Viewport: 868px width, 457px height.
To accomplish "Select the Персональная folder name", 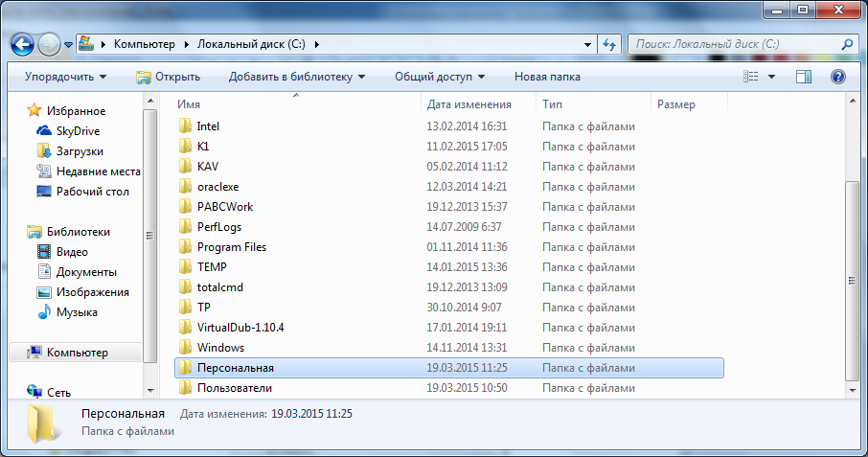I will point(236,368).
